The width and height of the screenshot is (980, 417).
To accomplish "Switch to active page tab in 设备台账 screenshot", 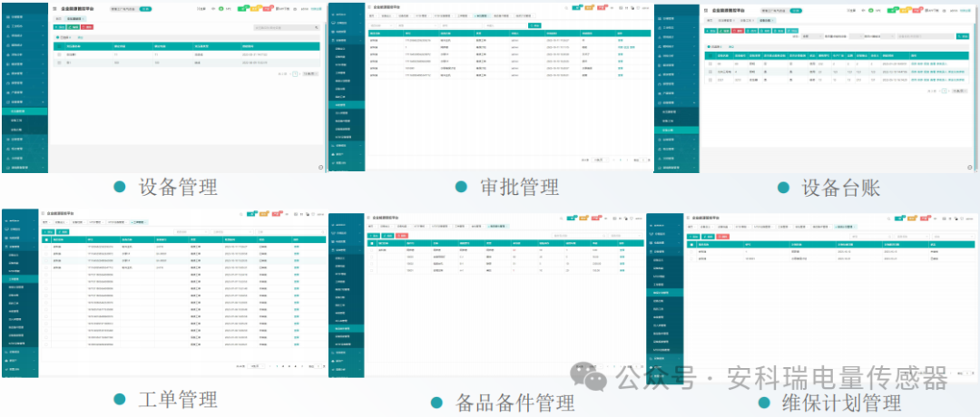I will tap(766, 20).
